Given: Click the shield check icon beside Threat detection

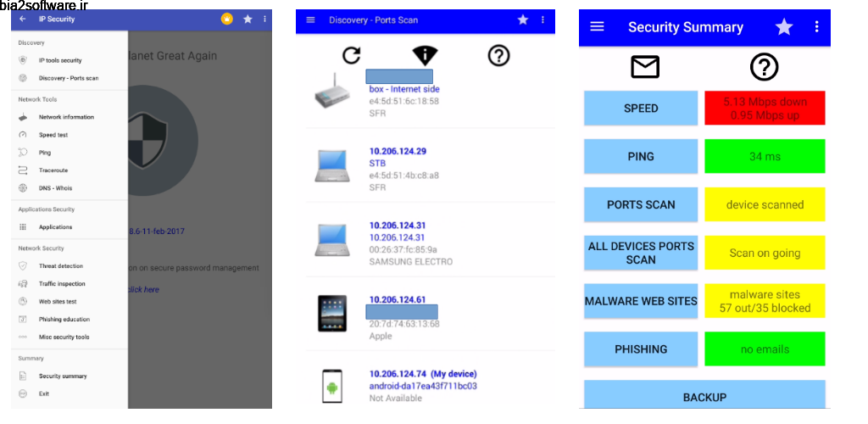Looking at the screenshot, I should [23, 265].
